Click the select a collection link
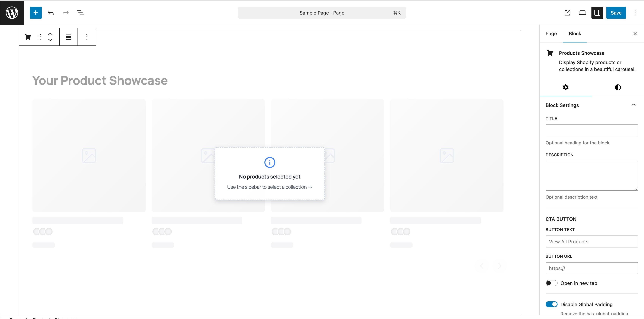The image size is (644, 319). (x=270, y=187)
